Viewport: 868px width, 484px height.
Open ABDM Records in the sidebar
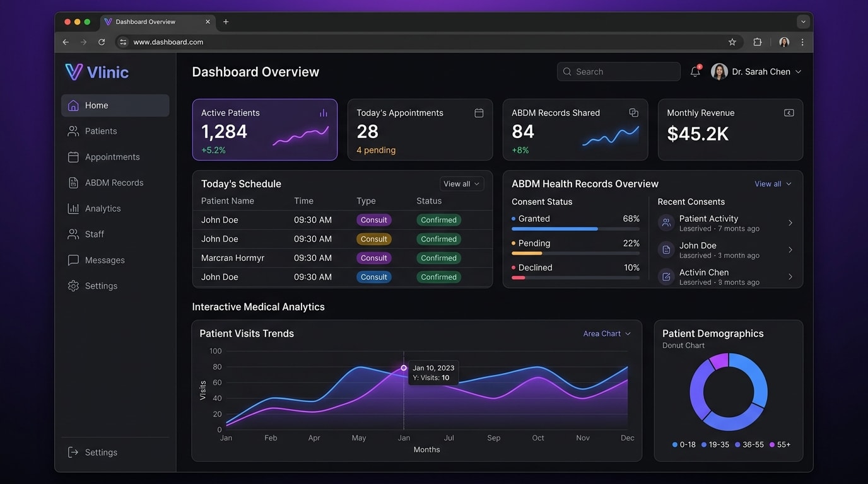click(115, 183)
